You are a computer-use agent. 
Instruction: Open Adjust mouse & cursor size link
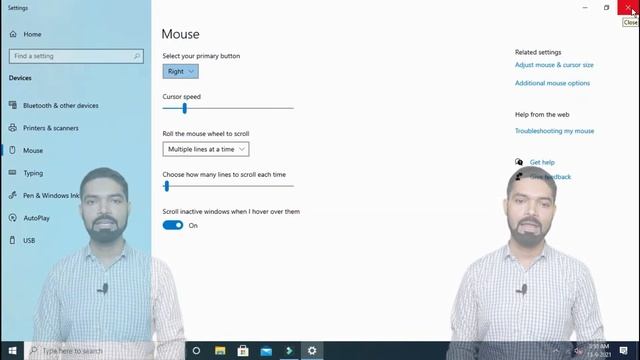tap(554, 65)
